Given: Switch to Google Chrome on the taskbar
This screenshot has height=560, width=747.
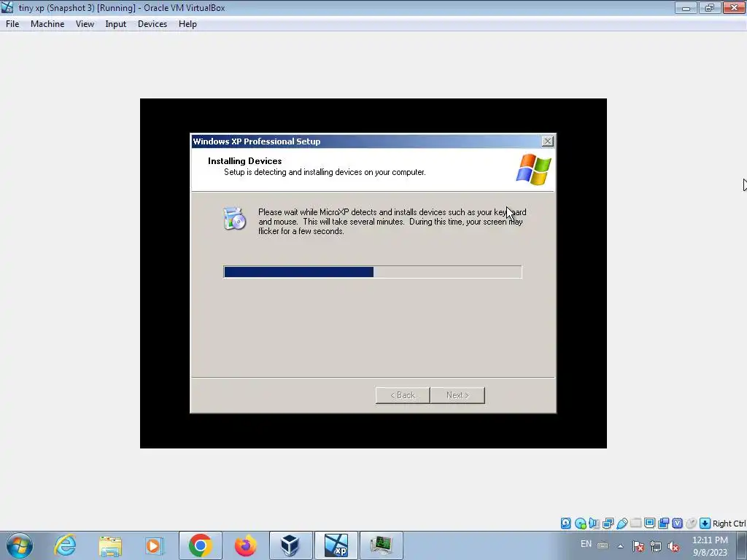Looking at the screenshot, I should pos(201,545).
